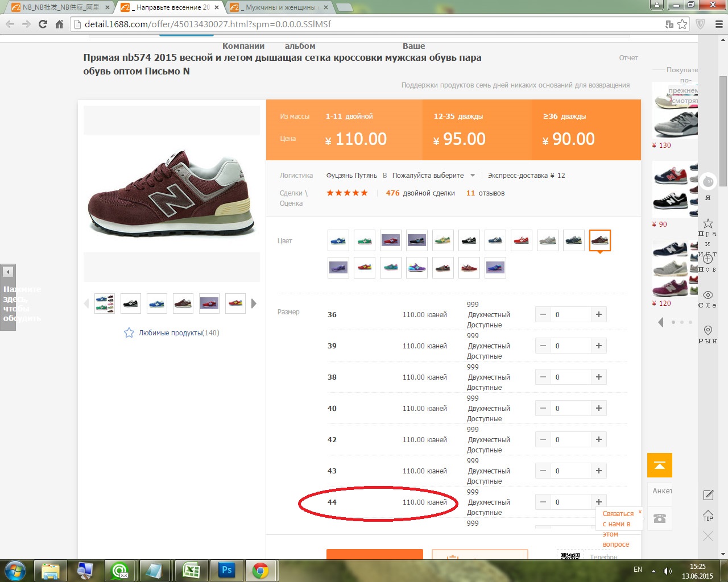Screen dimensions: 728x582
Task: Click Связаться с нами link
Action: (618, 529)
